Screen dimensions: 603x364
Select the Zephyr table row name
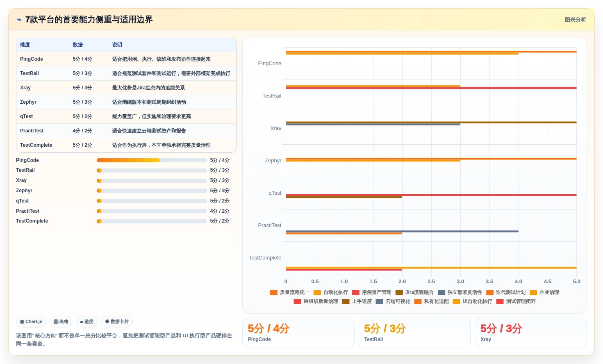[x=28, y=102]
